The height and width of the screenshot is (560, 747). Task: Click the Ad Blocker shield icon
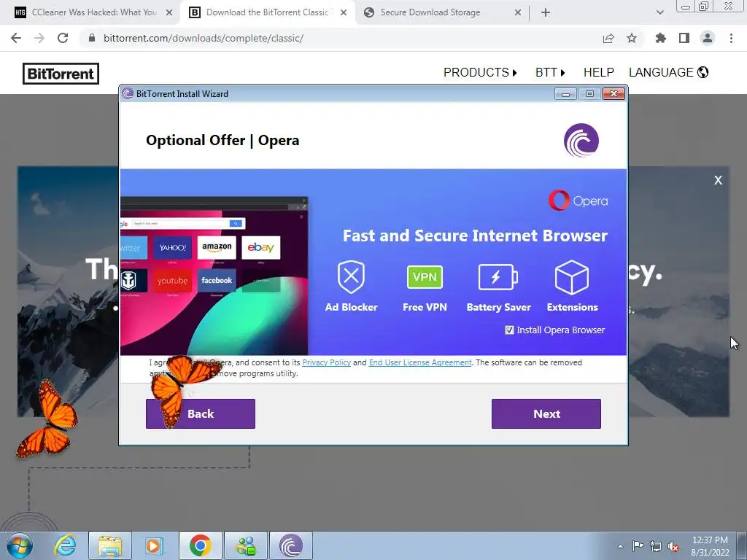[351, 276]
